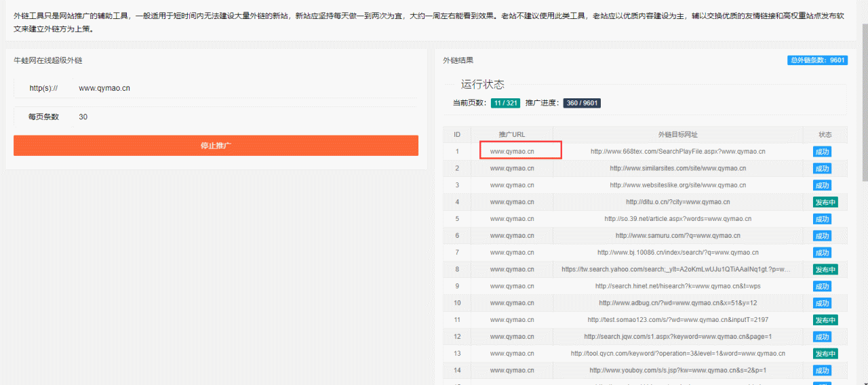Click the 成功 status in row 14
Screen dimensions: 868x385
(x=822, y=371)
